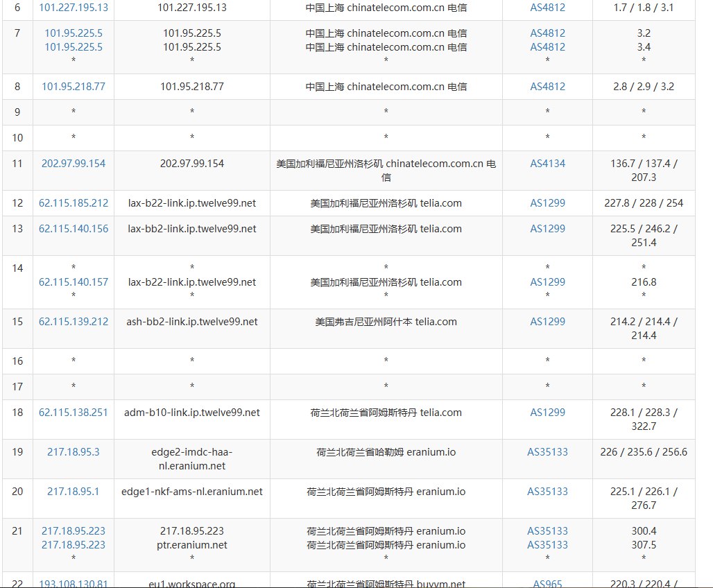Click the 101.95.218.77 IP link
Image resolution: width=713 pixels, height=588 pixels.
coord(73,86)
